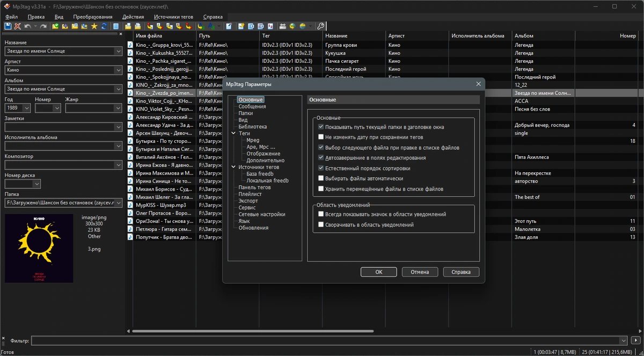Sort by the Альбом column header

click(x=543, y=36)
